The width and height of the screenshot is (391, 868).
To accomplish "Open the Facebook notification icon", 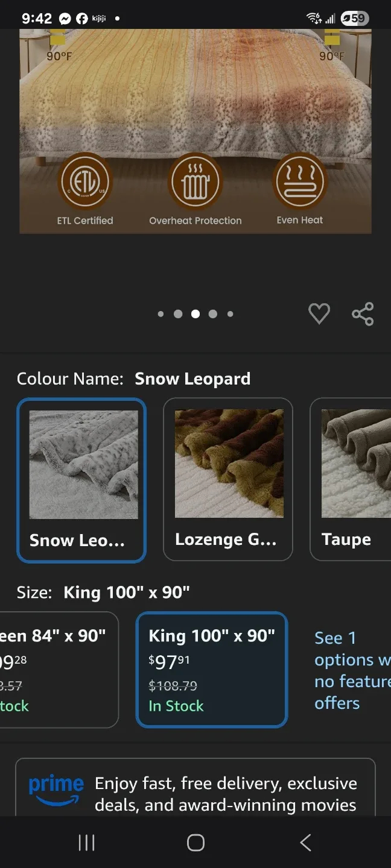I will click(x=83, y=18).
